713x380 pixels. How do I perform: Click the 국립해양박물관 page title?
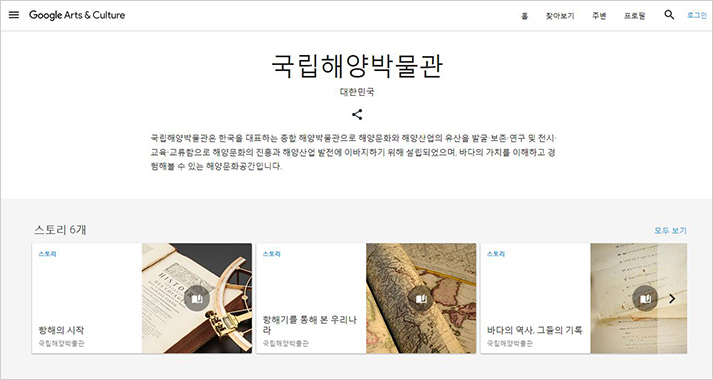coord(357,66)
